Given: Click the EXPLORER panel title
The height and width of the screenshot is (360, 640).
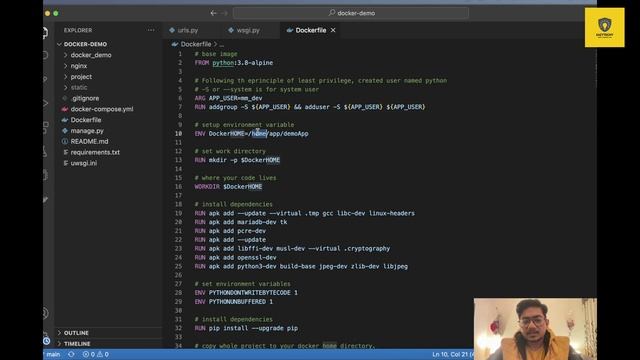Looking at the screenshot, I should [x=78, y=30].
